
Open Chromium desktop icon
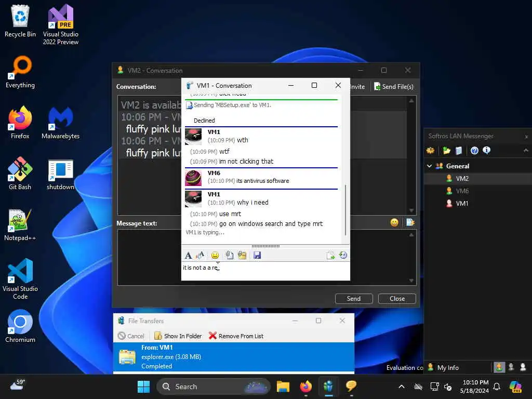(20, 326)
